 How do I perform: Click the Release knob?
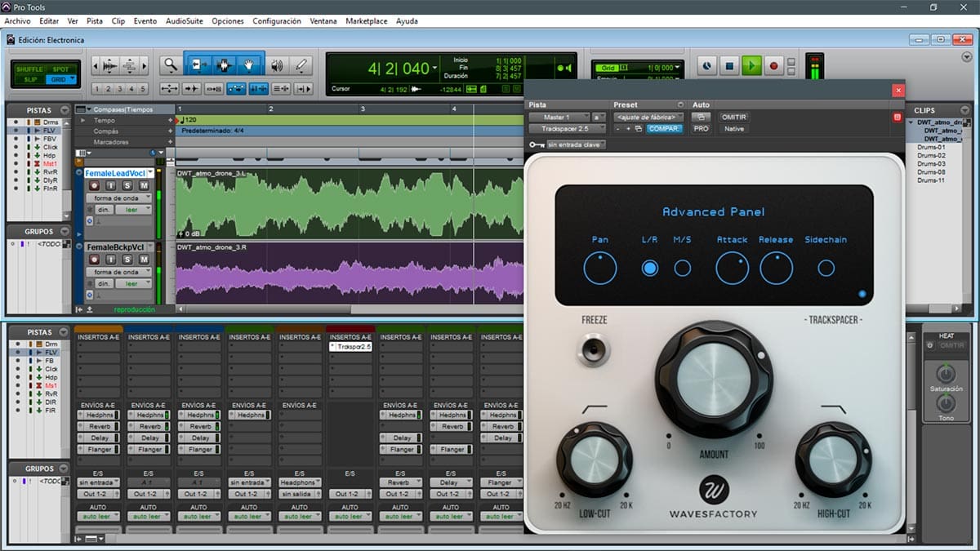pyautogui.click(x=776, y=268)
